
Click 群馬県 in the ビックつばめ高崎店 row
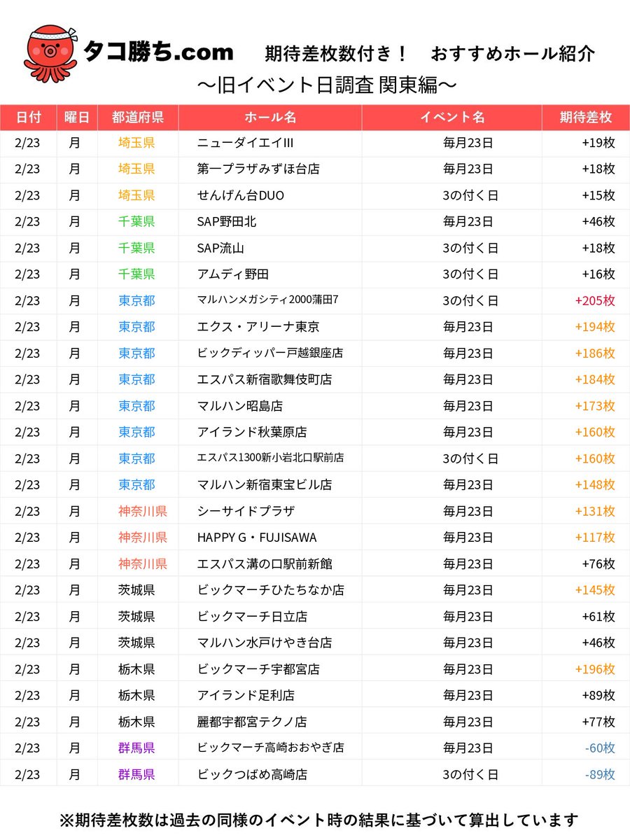[x=136, y=774]
